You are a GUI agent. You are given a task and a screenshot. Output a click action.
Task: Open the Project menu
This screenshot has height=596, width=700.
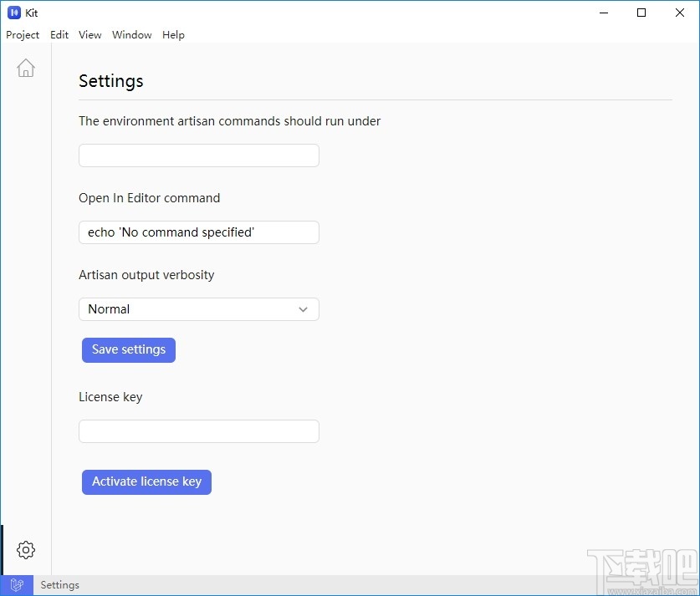click(x=23, y=35)
